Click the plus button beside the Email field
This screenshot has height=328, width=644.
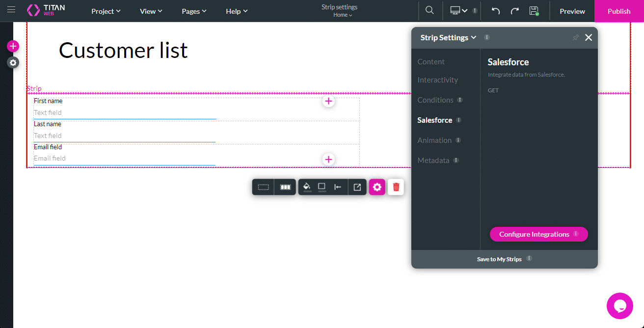point(328,159)
